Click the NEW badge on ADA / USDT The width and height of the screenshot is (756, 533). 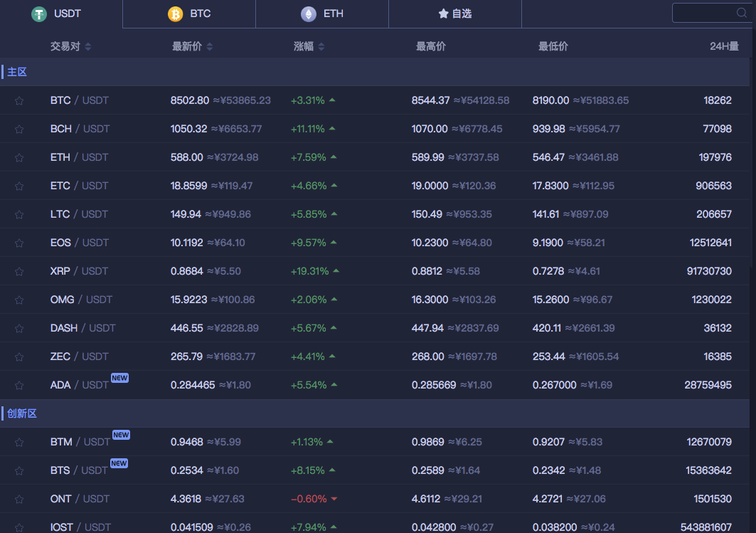coord(119,378)
